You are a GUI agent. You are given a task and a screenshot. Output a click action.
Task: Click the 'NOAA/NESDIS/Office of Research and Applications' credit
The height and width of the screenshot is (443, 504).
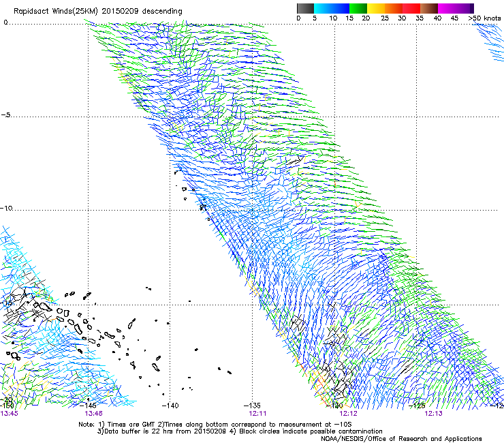(401, 439)
